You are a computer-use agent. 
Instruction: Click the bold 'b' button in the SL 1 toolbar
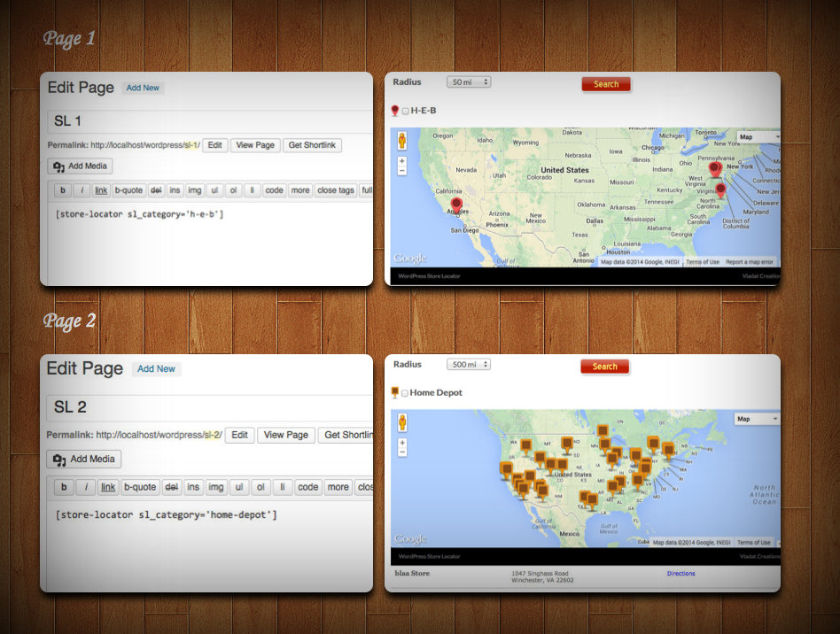tap(63, 190)
